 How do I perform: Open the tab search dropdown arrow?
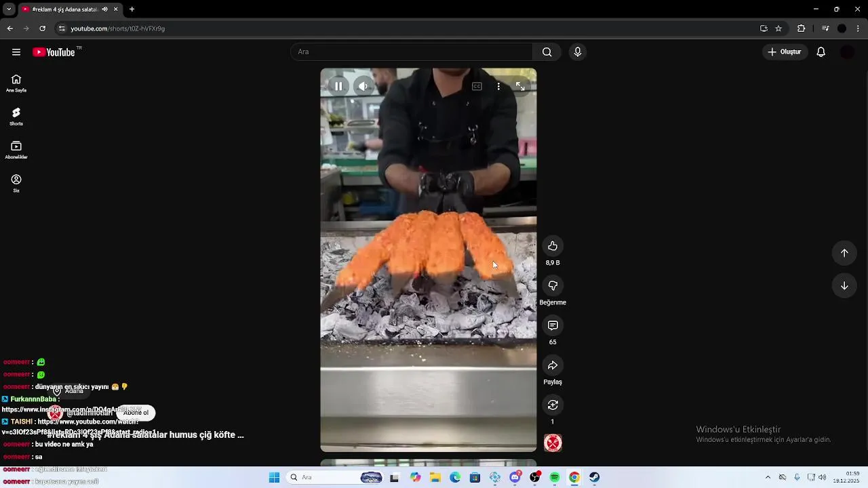tap(9, 9)
